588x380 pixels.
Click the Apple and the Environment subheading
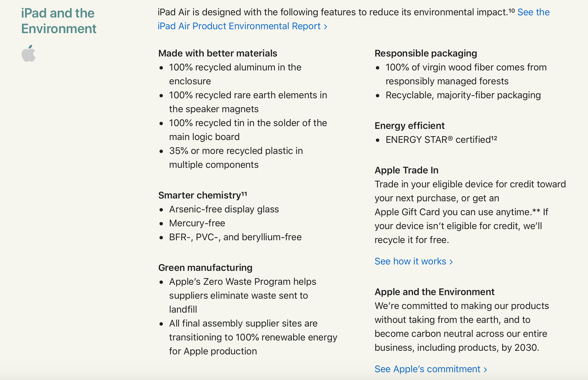434,292
